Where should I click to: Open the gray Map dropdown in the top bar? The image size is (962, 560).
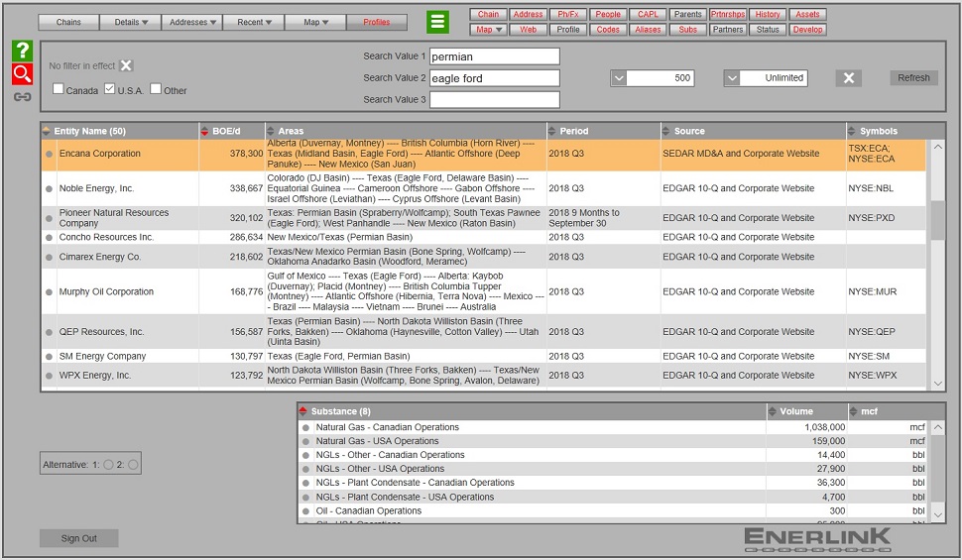coord(316,22)
